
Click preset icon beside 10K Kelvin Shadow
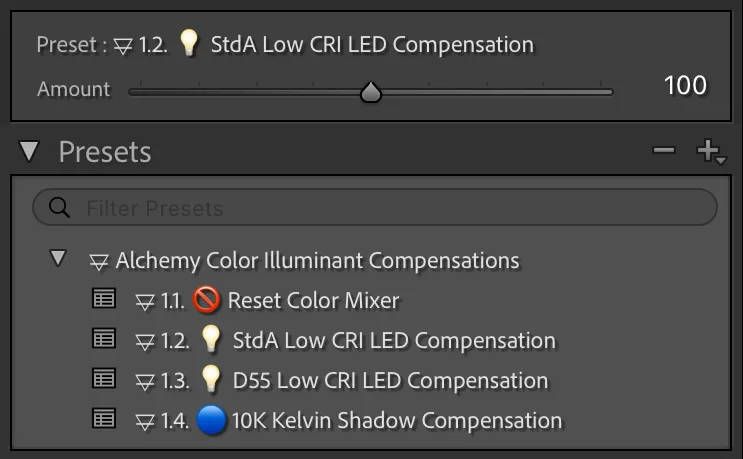104,419
